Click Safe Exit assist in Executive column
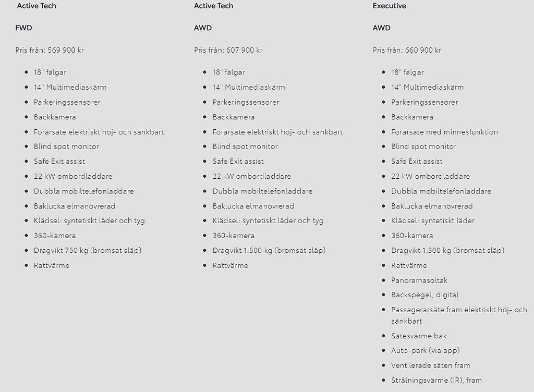The height and width of the screenshot is (392, 534). [x=417, y=162]
